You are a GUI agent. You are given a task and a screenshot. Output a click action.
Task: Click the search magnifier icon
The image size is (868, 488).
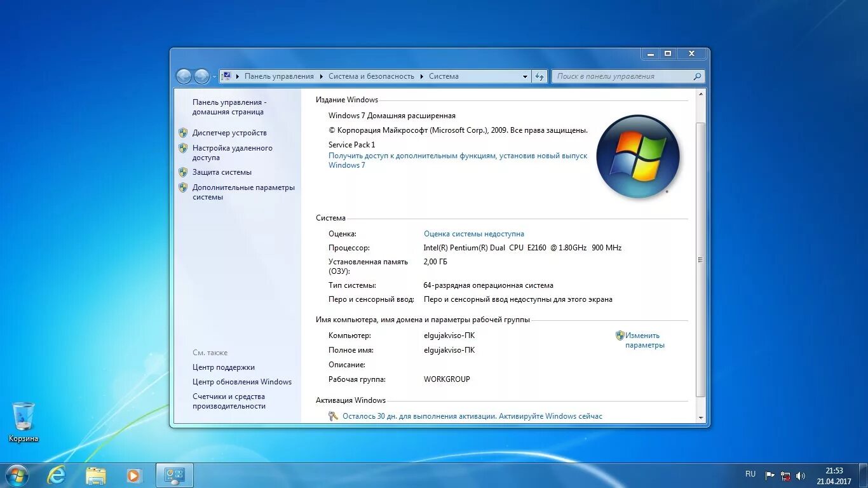coord(696,76)
